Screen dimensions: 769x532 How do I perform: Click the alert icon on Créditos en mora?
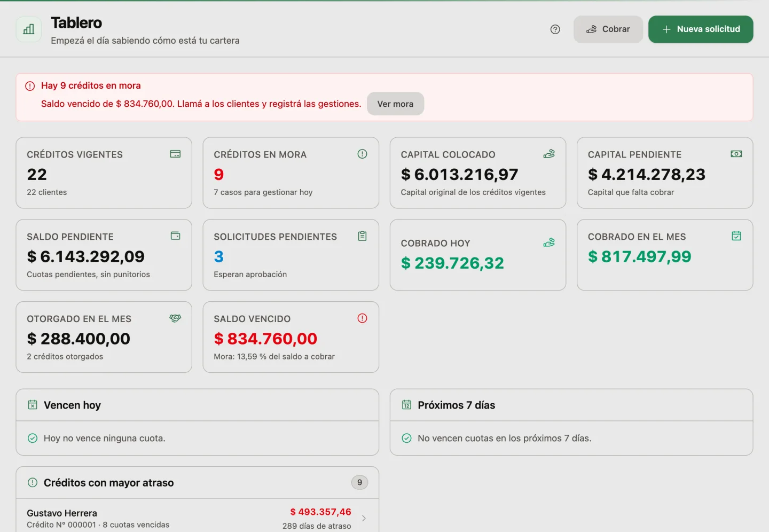point(362,154)
